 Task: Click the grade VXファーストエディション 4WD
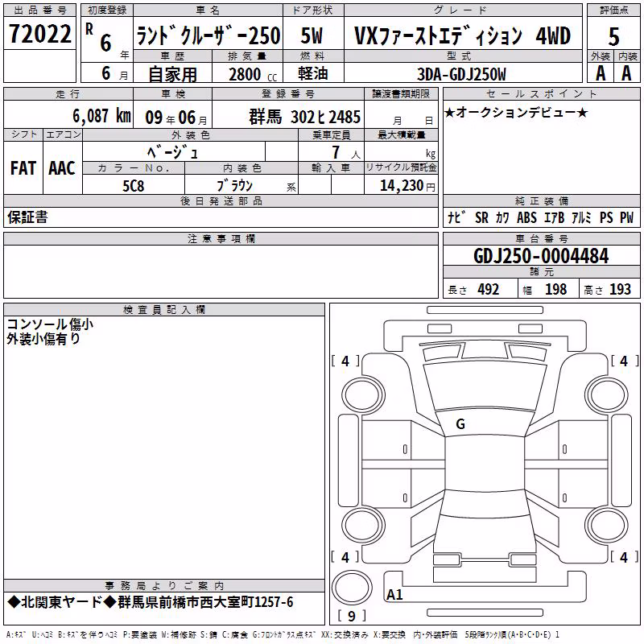click(462, 35)
